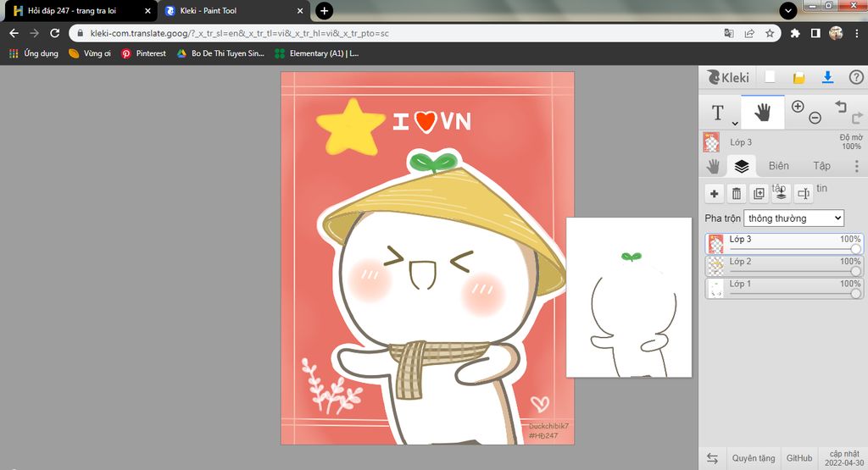Open Chrome three-dot menu
This screenshot has height=470, width=868.
856,33
